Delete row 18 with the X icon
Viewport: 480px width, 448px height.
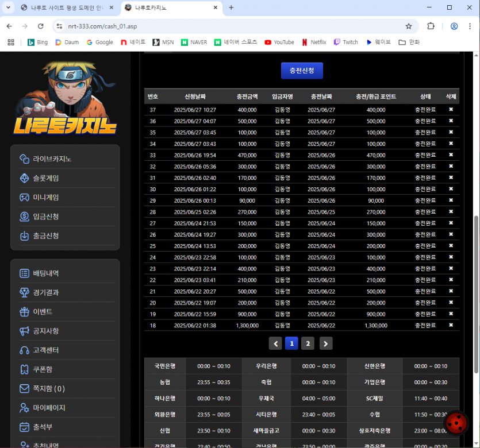(451, 325)
